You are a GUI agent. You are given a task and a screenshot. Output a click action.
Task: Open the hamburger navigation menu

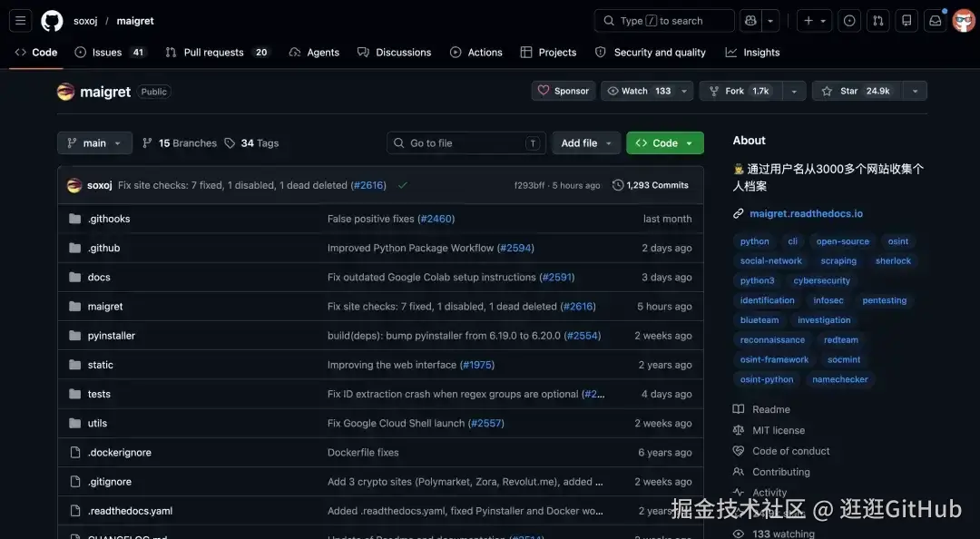[x=20, y=21]
